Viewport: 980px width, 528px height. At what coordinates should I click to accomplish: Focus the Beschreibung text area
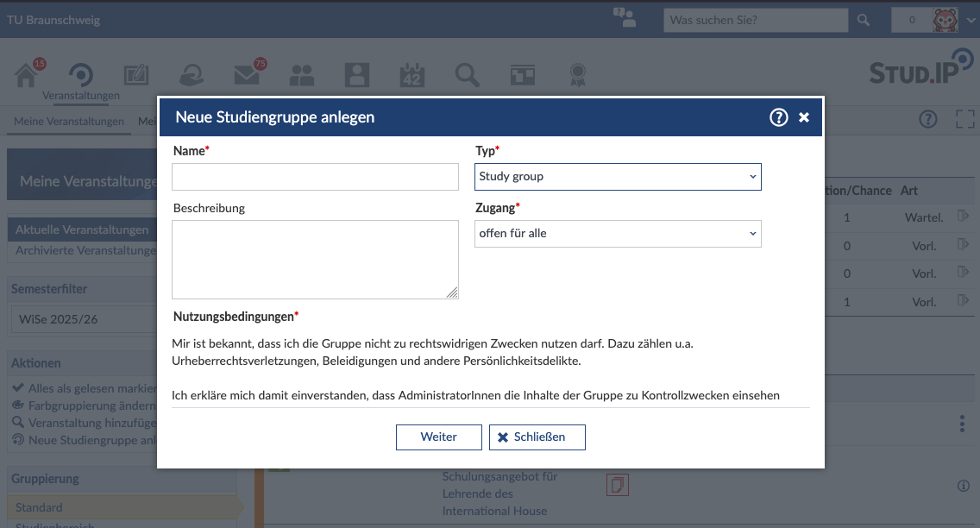[315, 260]
